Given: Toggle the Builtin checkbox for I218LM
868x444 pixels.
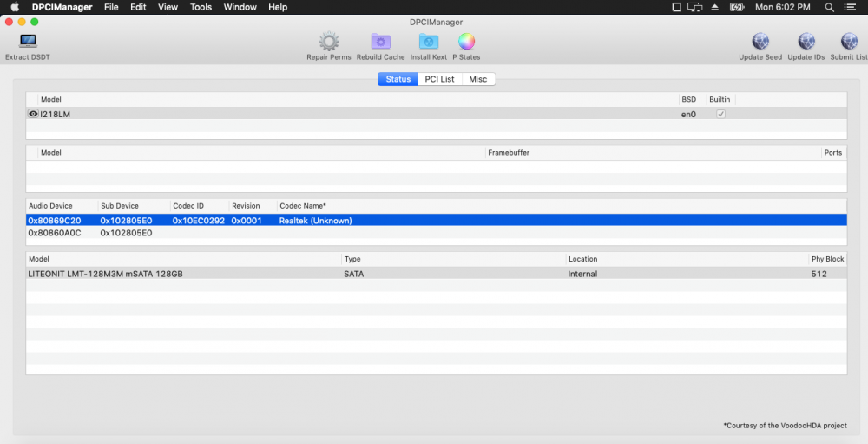Looking at the screenshot, I should [x=720, y=114].
